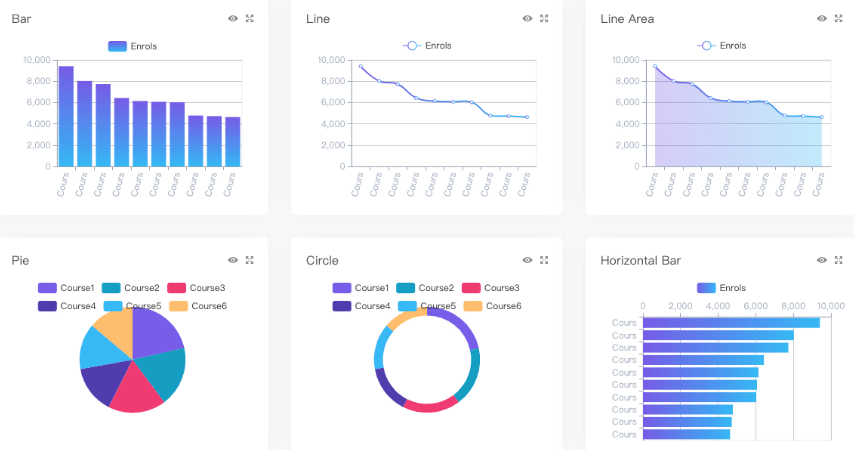The image size is (854, 450).
Task: Toggle the eye icon on Line card
Action: point(527,19)
